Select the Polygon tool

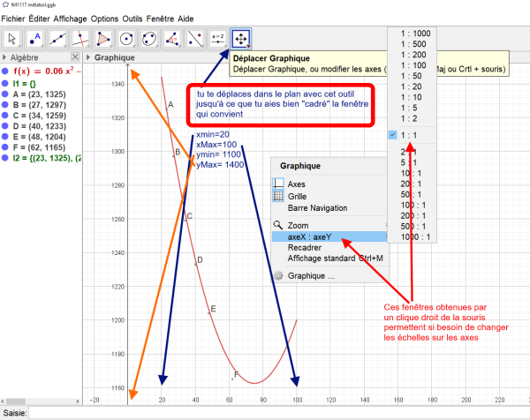[x=105, y=39]
